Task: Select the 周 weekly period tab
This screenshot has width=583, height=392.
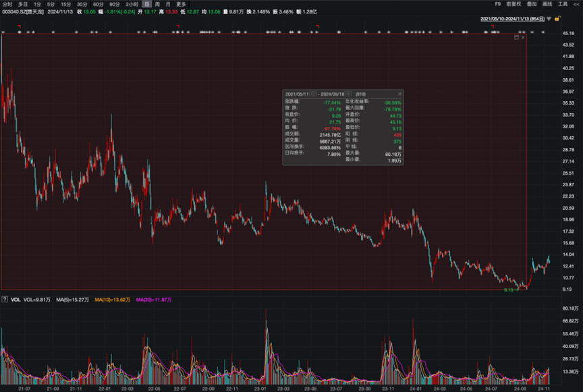Action: click(157, 4)
